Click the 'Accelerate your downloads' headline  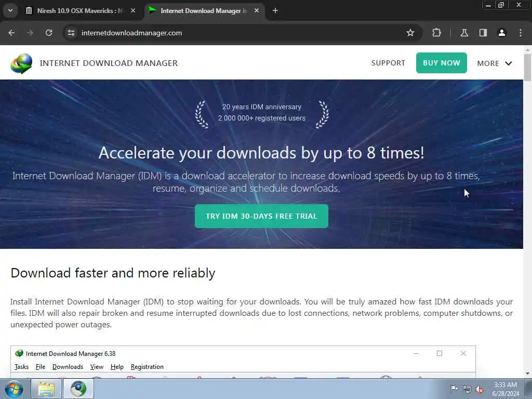pyautogui.click(x=261, y=153)
